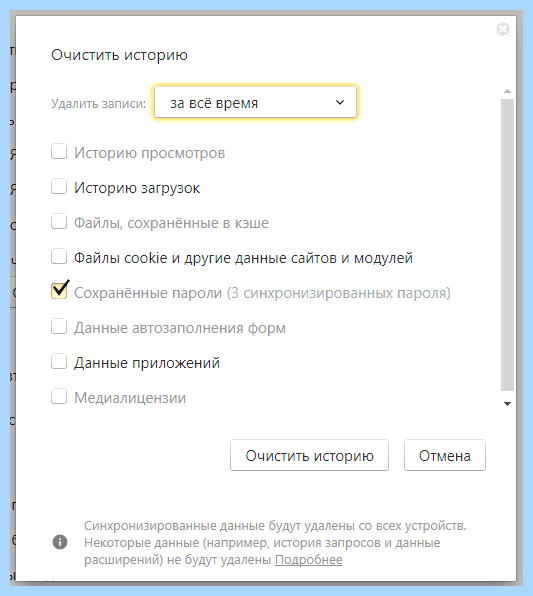Click the info icon beside the sync notice
Image resolution: width=533 pixels, height=596 pixels.
60,542
